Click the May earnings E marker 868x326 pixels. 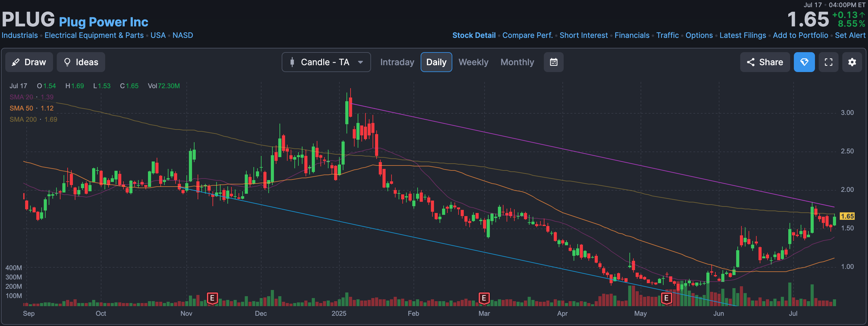click(666, 298)
